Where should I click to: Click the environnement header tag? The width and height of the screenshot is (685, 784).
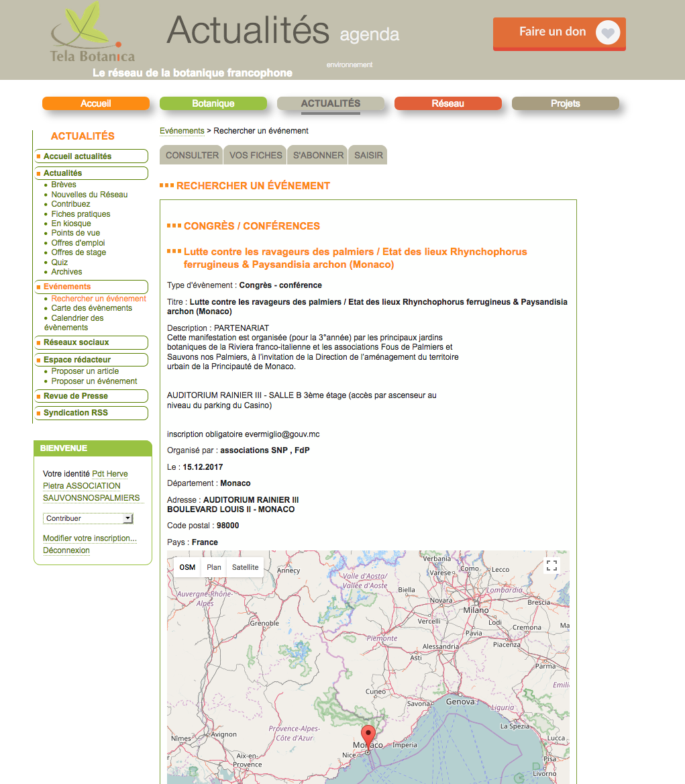click(350, 64)
